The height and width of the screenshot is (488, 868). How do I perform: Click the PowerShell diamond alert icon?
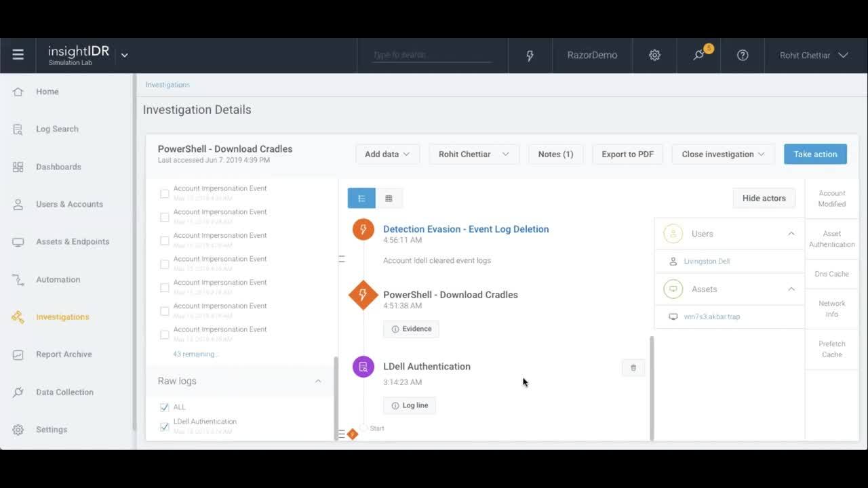[363, 295]
